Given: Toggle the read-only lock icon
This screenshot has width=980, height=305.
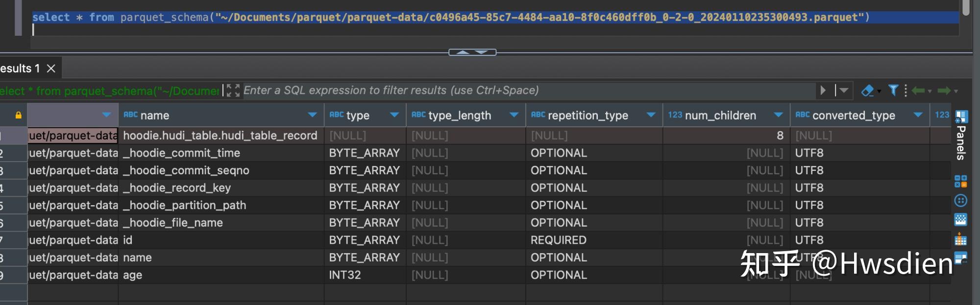Looking at the screenshot, I should point(18,116).
